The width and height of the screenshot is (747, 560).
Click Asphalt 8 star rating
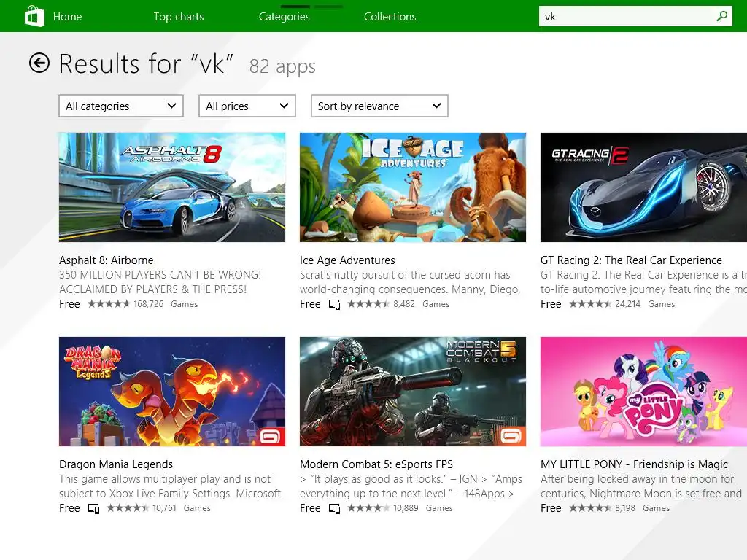tap(109, 304)
